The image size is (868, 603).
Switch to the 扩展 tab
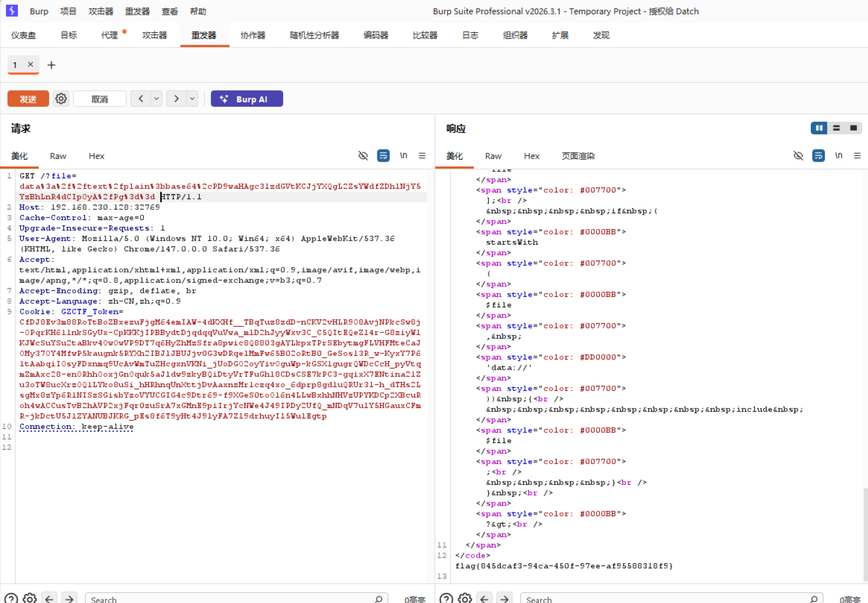coord(560,35)
